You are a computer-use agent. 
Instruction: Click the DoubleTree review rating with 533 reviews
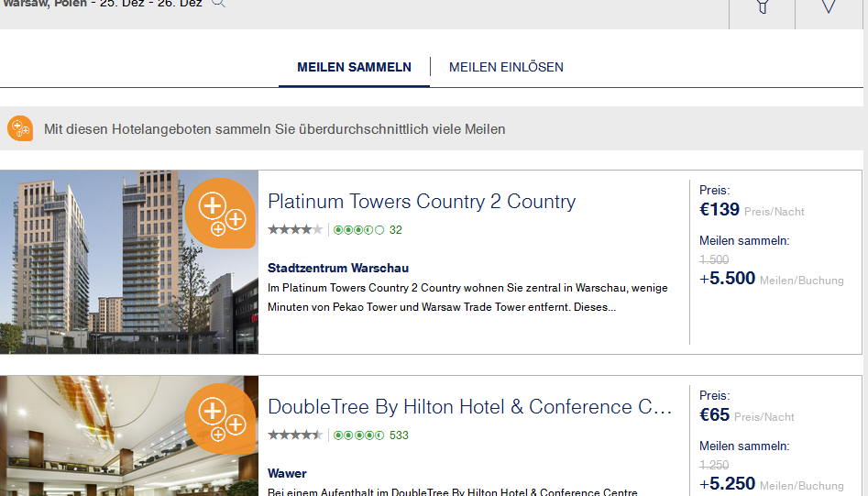[x=371, y=435]
